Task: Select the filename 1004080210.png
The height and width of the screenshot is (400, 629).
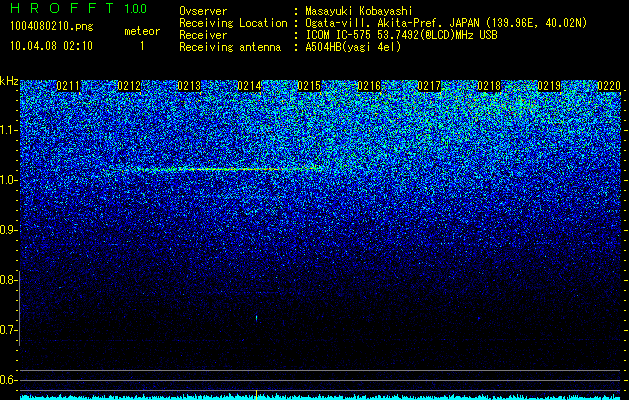Action: coord(52,26)
